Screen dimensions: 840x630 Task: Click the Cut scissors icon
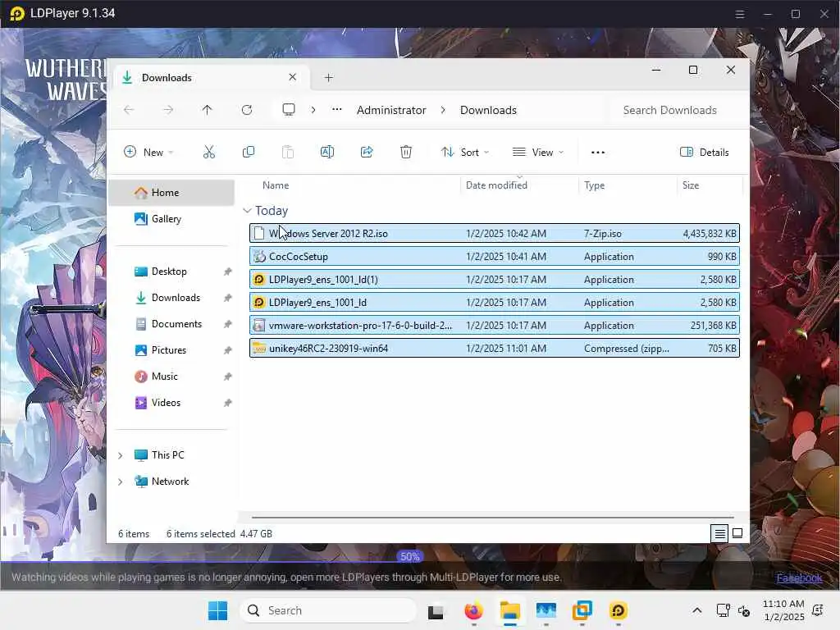tap(209, 152)
